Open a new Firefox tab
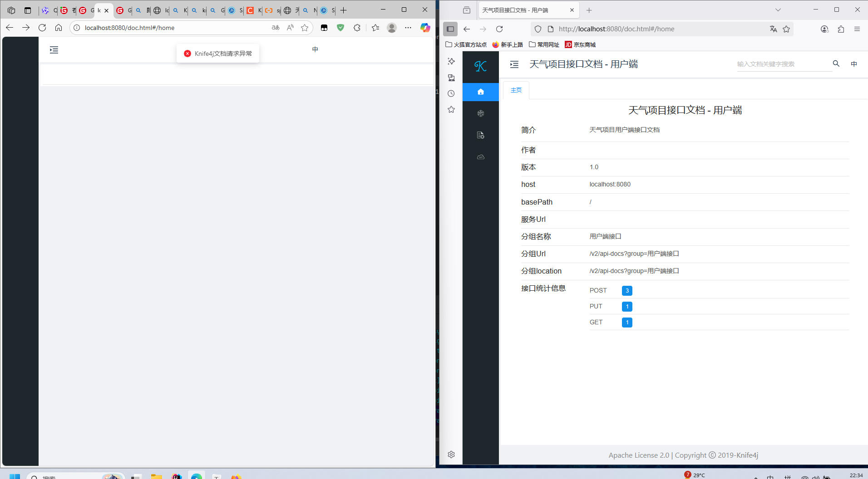This screenshot has width=868, height=479. pos(589,10)
